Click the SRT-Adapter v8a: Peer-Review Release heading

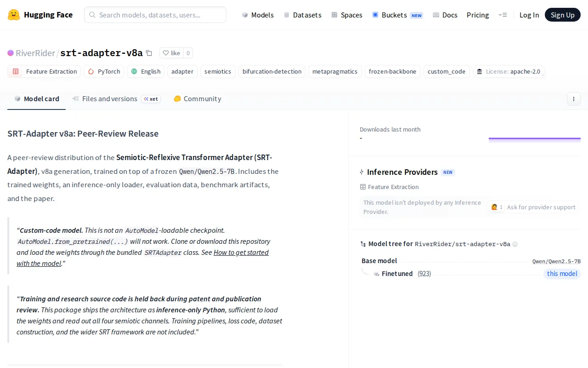[x=83, y=134]
